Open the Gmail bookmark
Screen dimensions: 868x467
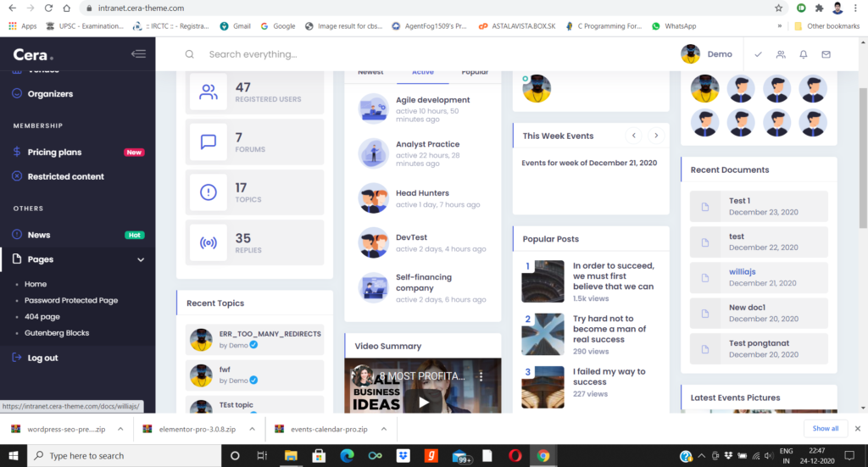(x=236, y=26)
